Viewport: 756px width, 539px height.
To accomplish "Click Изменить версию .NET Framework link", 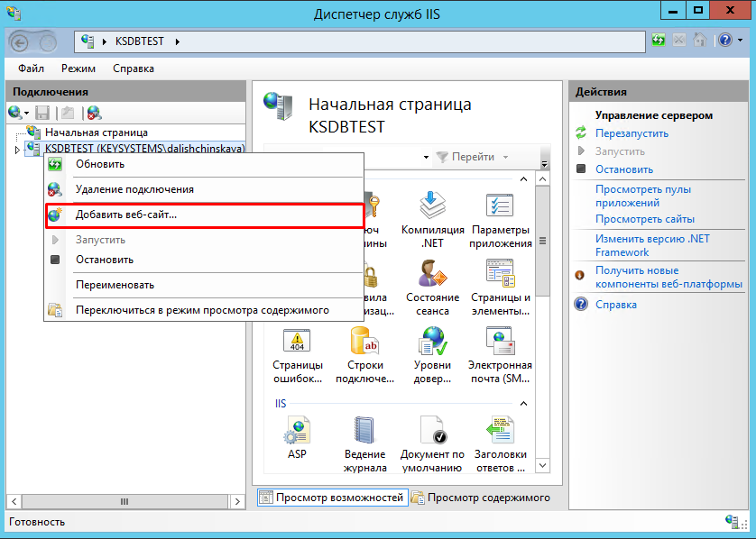I will click(652, 246).
